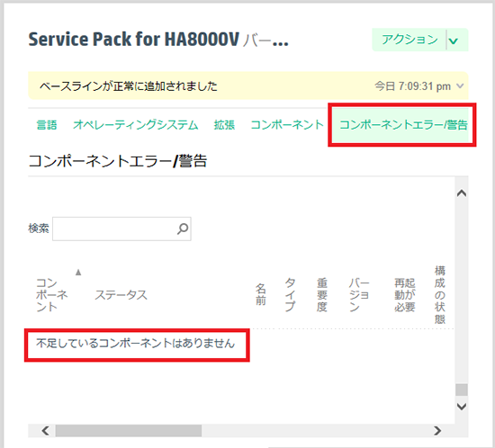Image resolution: width=495 pixels, height=448 pixels.
Task: Sort by the 重要度 column header
Action: click(x=322, y=295)
